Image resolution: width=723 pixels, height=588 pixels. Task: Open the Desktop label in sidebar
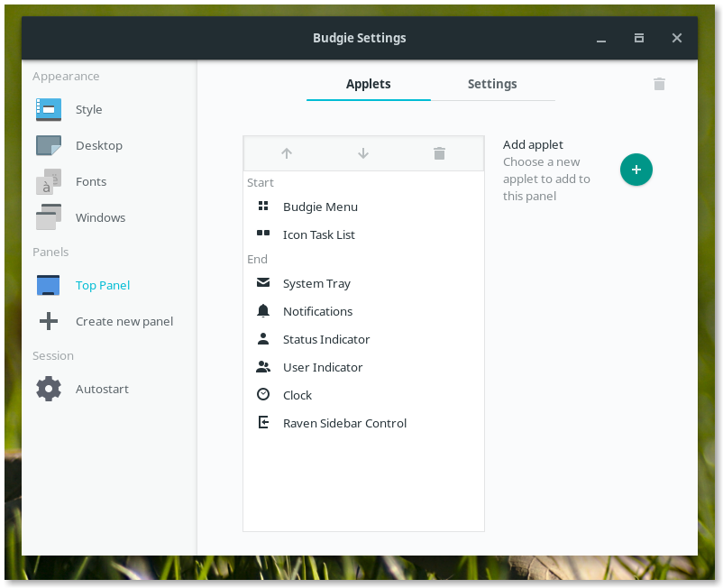99,146
